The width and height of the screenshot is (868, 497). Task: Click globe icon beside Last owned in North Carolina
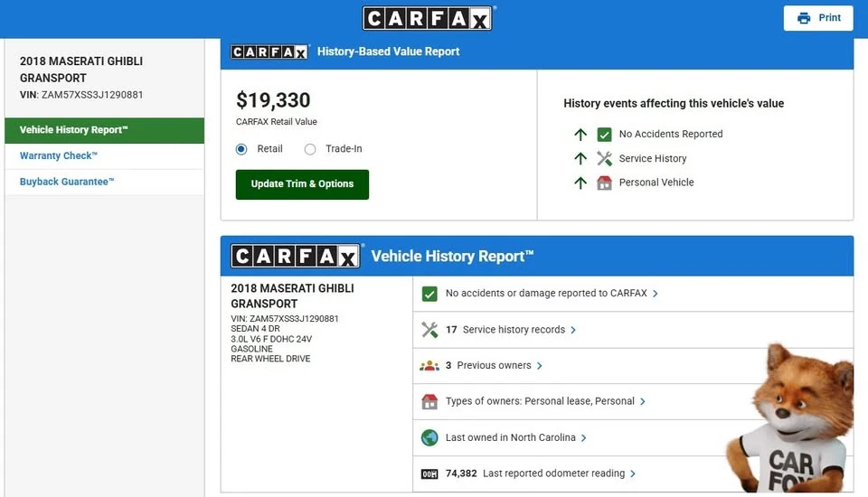tap(429, 437)
